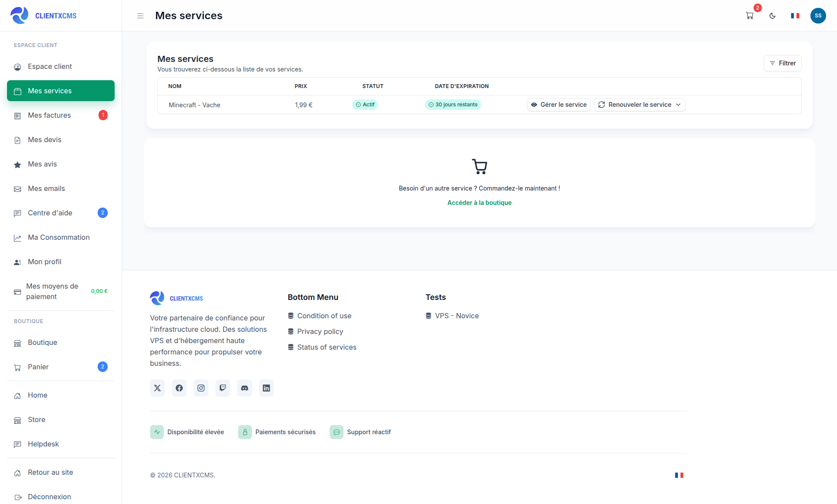Click the 30 jours restants badge
This screenshot has width=837, height=504.
(x=453, y=105)
